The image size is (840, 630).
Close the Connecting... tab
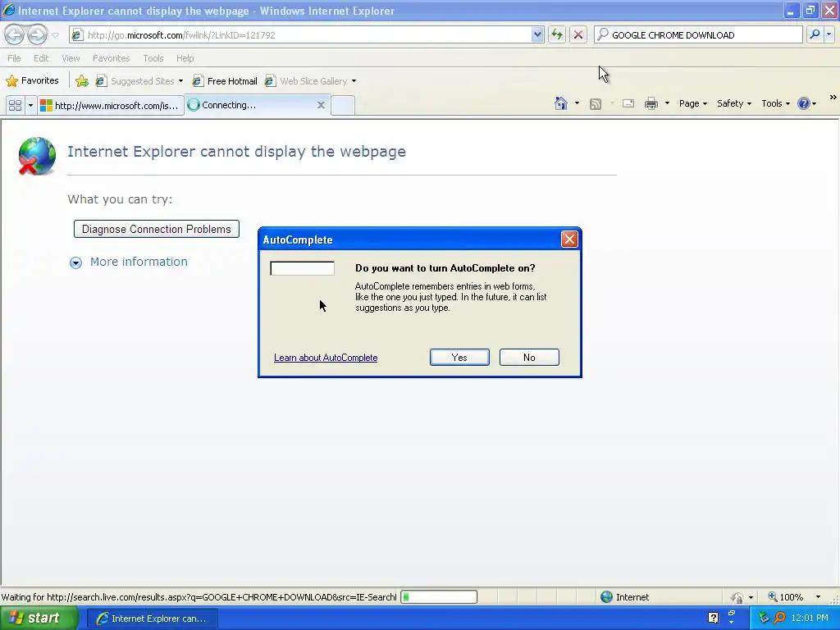pos(321,105)
